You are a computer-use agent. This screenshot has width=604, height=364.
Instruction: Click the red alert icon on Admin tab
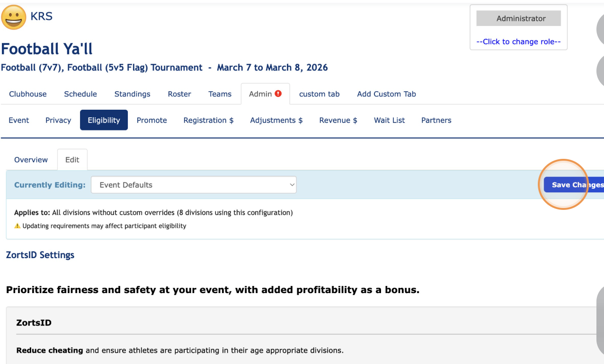[278, 94]
